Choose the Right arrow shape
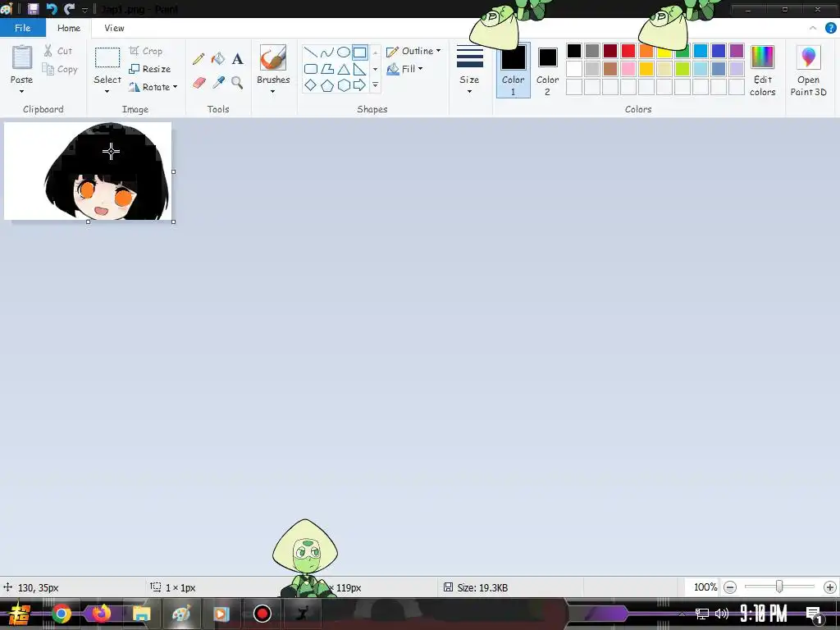 [x=360, y=85]
